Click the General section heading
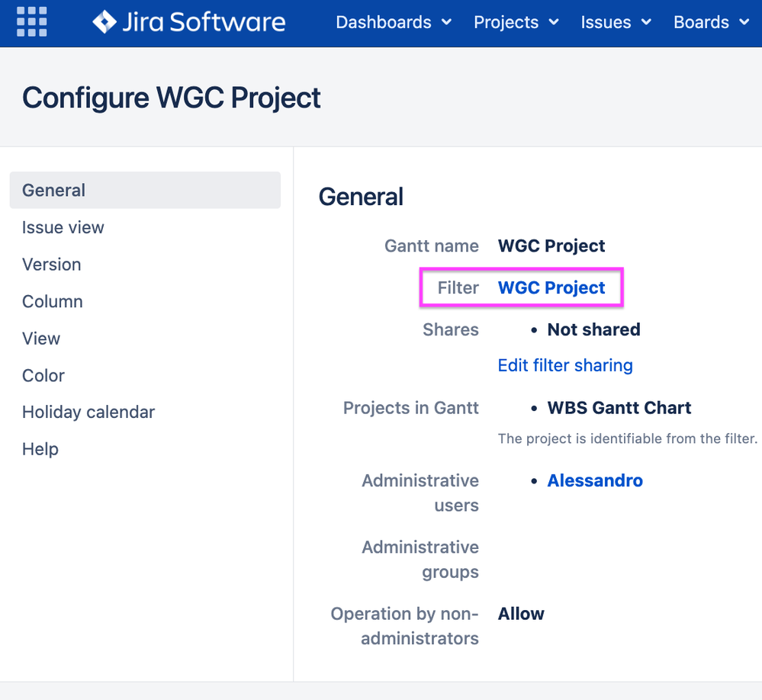 pos(361,197)
